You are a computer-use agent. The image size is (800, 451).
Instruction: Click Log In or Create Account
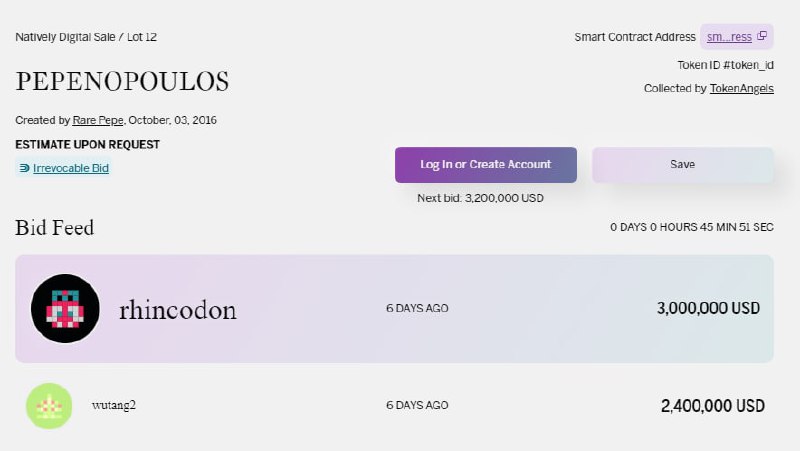coord(486,165)
